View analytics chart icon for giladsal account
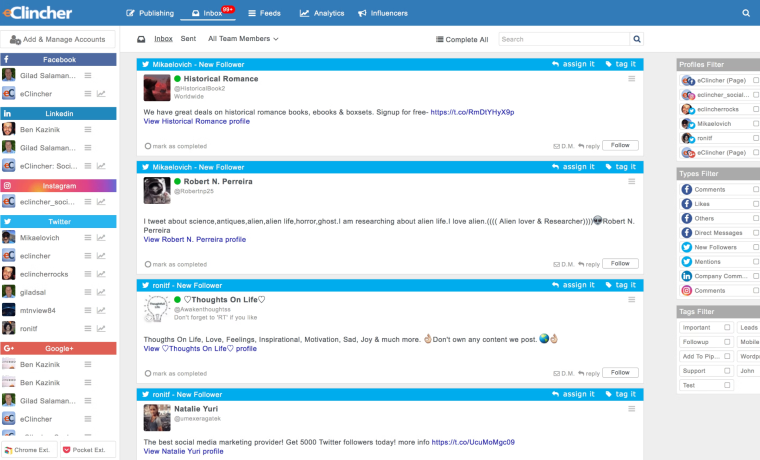The width and height of the screenshot is (760, 460). point(101,292)
